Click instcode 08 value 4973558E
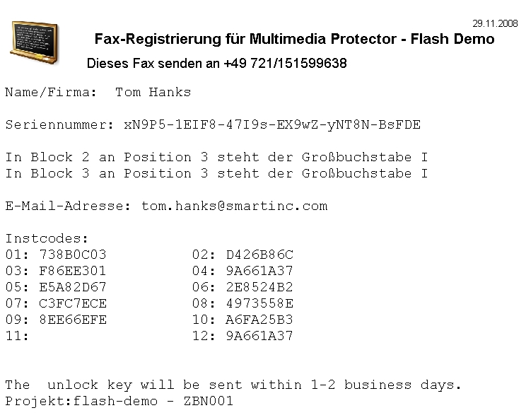The height and width of the screenshot is (420, 526). pyautogui.click(x=259, y=303)
